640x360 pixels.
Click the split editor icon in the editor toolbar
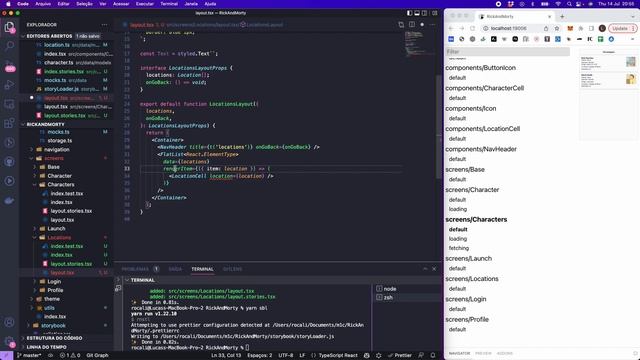coord(412,24)
